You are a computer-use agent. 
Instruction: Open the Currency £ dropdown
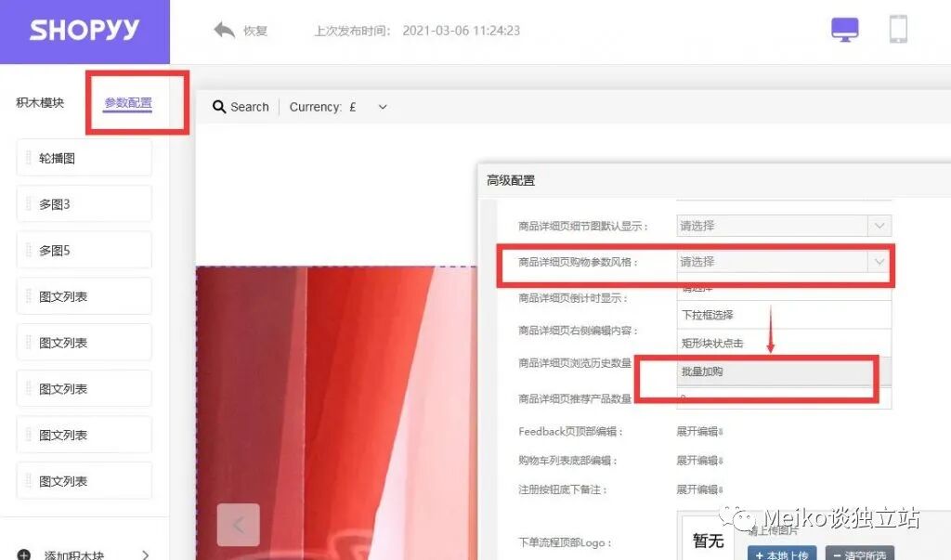(381, 107)
